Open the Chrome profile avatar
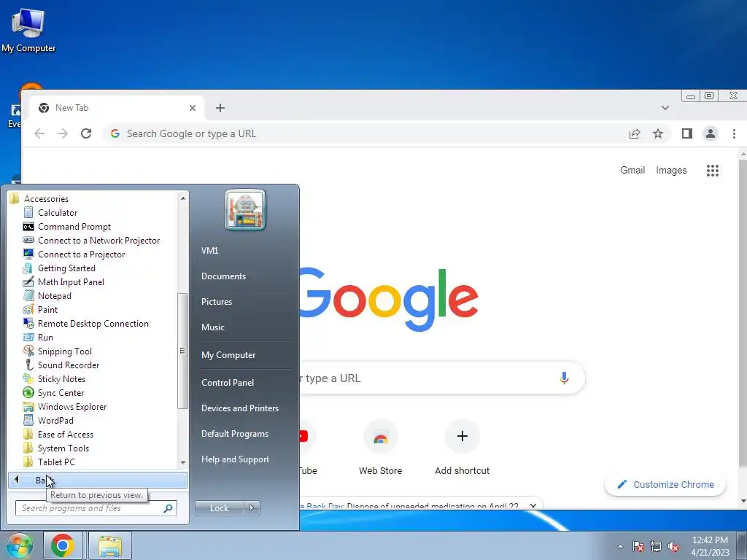The image size is (747, 560). [711, 134]
